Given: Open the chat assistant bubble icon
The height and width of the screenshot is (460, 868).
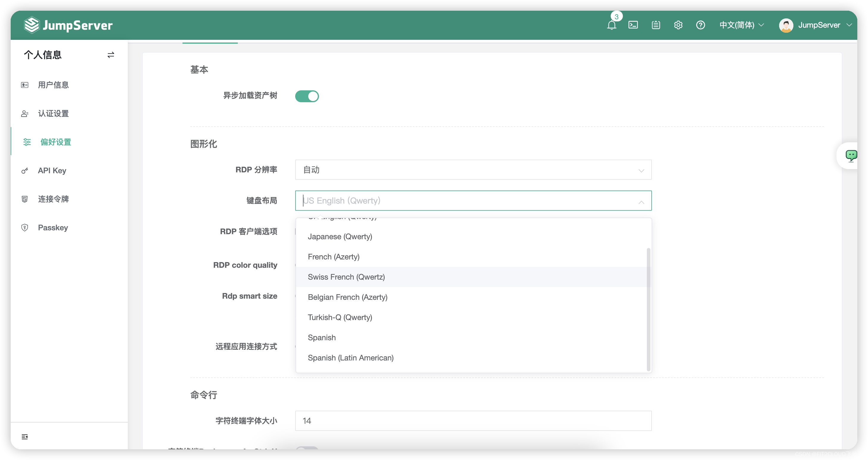Looking at the screenshot, I should click(850, 156).
